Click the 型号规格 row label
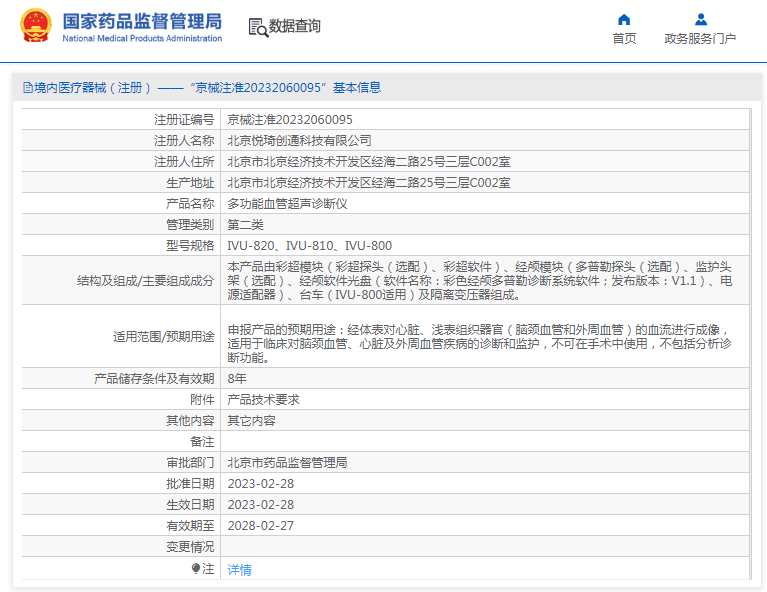Image resolution: width=767 pixels, height=592 pixels. pos(190,246)
